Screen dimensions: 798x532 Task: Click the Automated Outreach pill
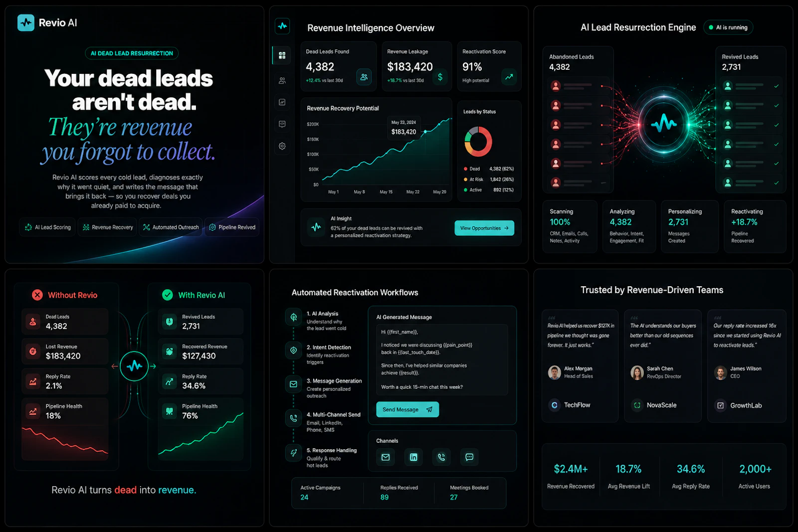click(x=171, y=227)
